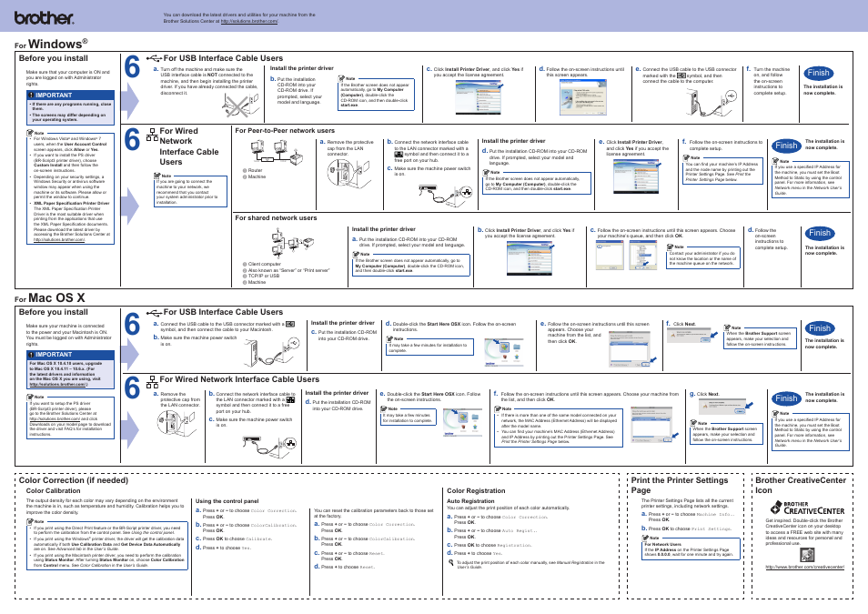Open the solutions.brother.com link in the header

click(249, 21)
